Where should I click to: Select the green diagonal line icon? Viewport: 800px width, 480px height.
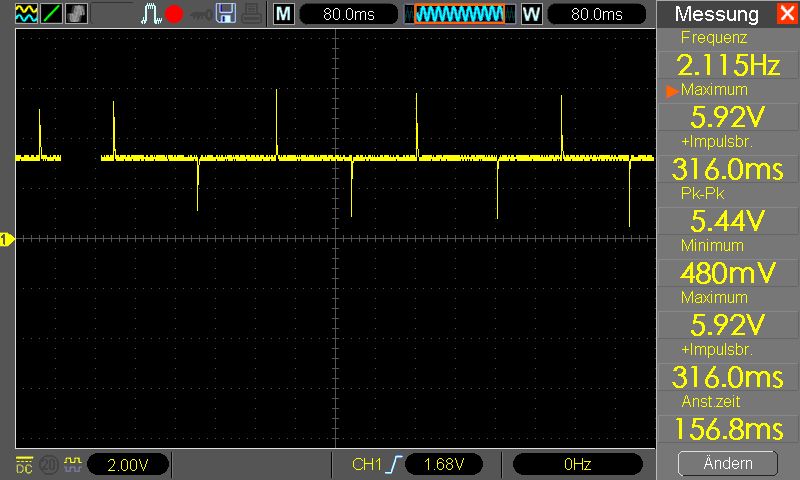tap(52, 13)
